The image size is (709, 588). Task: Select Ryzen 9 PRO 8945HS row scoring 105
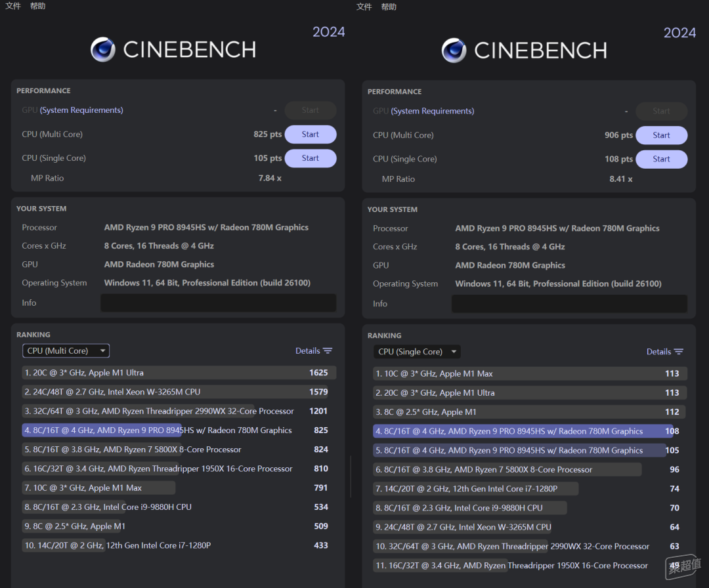point(530,451)
